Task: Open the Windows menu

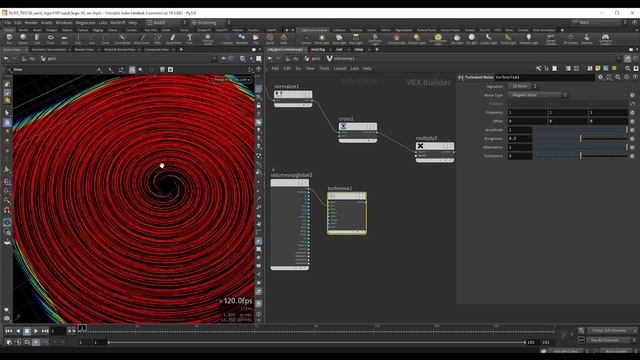Action: click(x=64, y=22)
